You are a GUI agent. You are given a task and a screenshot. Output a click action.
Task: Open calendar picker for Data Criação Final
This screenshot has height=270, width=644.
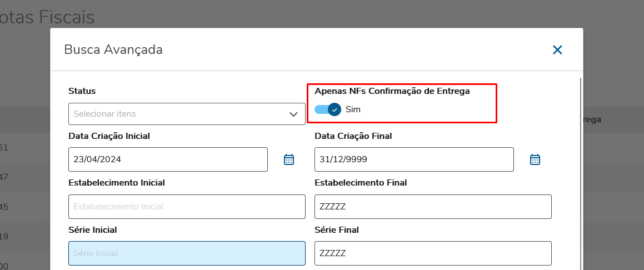click(x=535, y=159)
